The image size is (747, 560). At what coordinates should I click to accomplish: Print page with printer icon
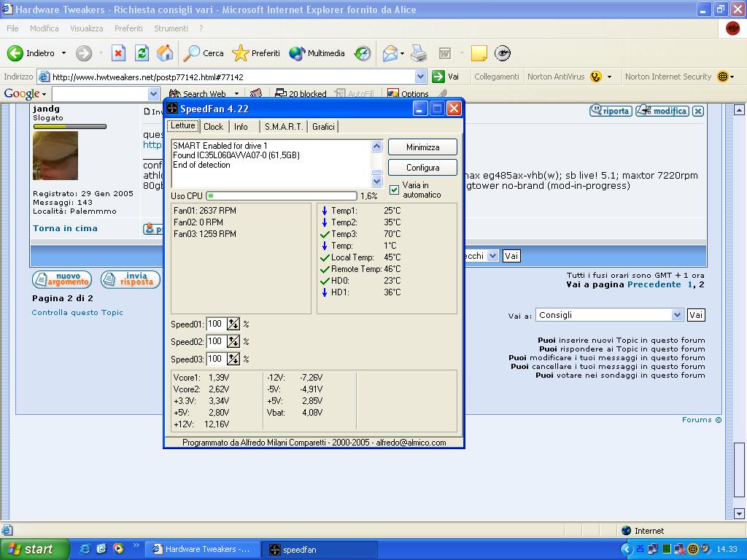pos(419,53)
